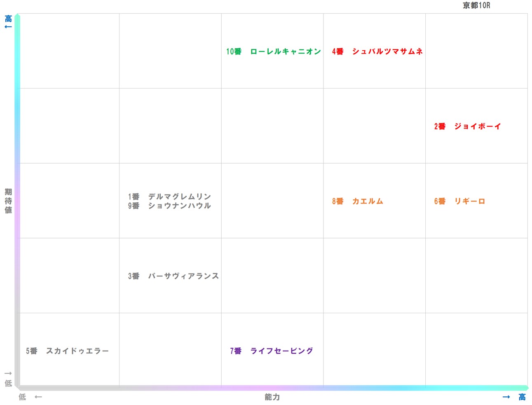Click the blue 高 label on the 能力 axis
Screen dimensions: 532x405
tap(522, 397)
